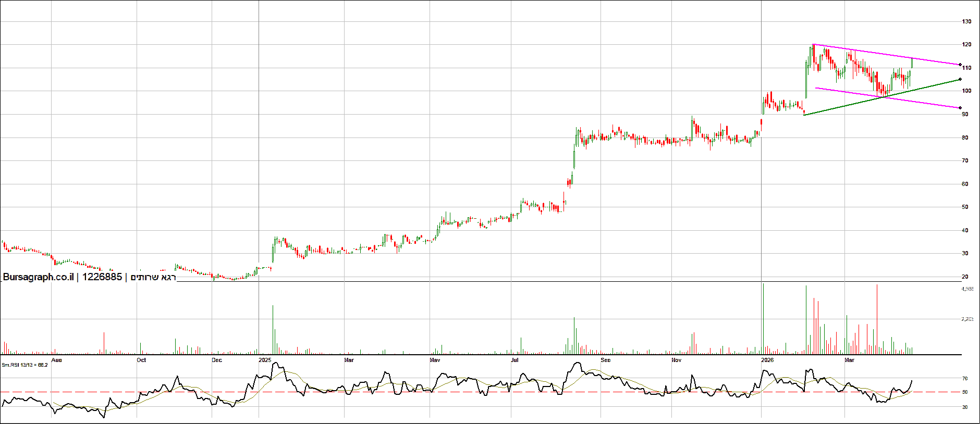Select the 100 price level label

tap(966, 91)
